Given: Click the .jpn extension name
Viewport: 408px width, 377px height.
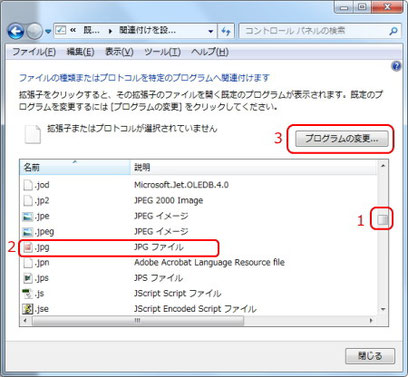Looking at the screenshot, I should [42, 263].
